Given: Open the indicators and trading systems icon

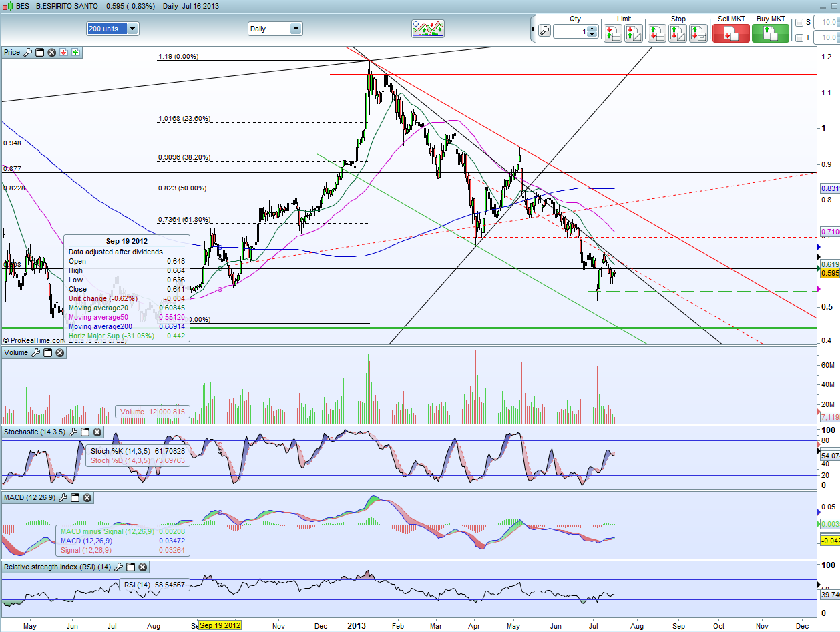Looking at the screenshot, I should pyautogui.click(x=428, y=29).
